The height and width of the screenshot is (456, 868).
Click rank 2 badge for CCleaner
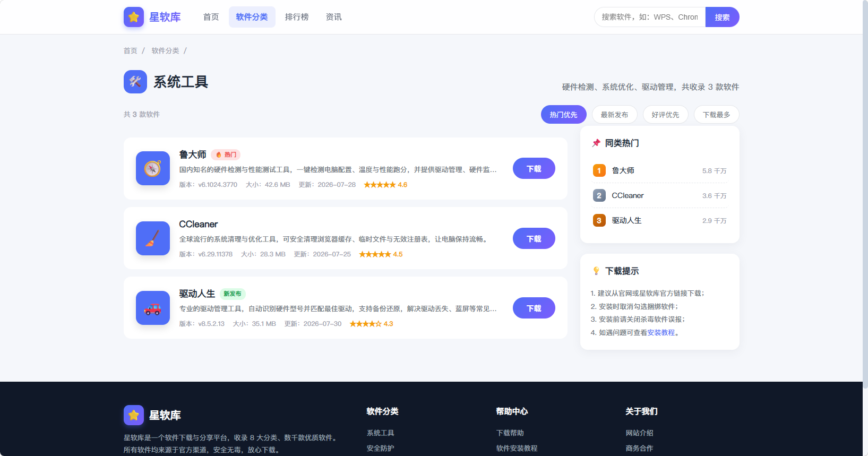[x=599, y=195]
